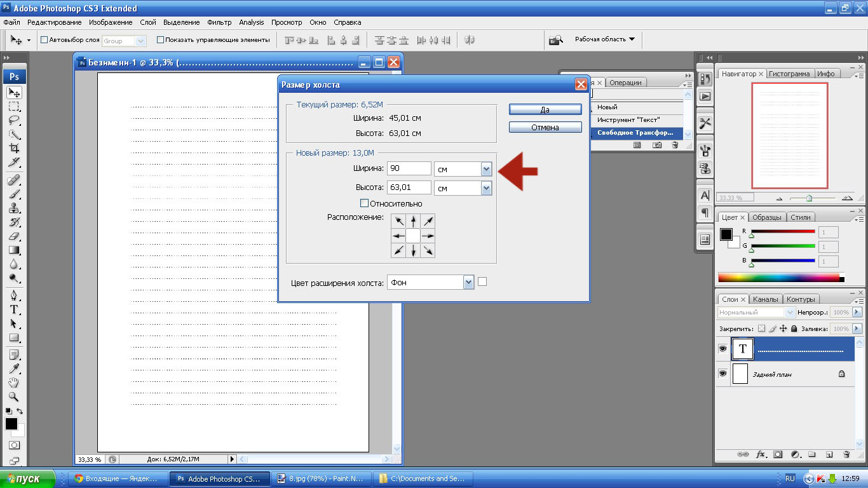Switch to the Каналы tab
Screen dimensions: 868x488
[765, 299]
